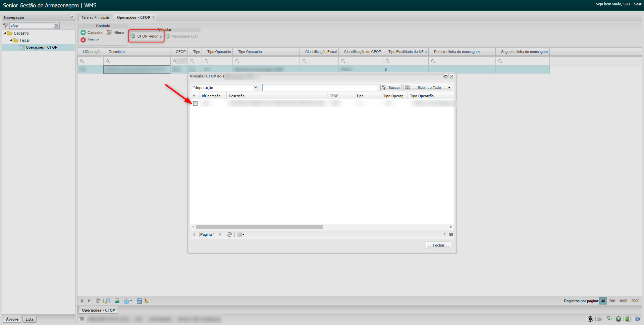
Task: Click the Cadastrar add icon
Action: [x=83, y=33]
